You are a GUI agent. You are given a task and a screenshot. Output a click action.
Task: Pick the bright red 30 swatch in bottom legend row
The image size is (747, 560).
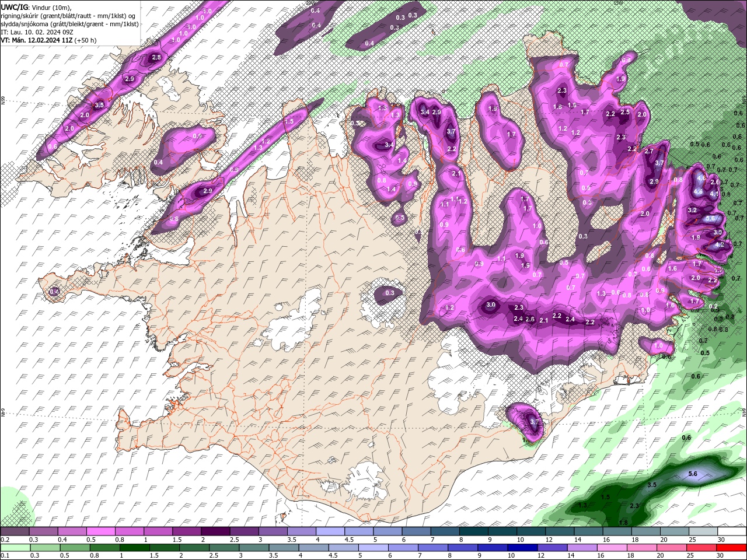[x=731, y=548]
